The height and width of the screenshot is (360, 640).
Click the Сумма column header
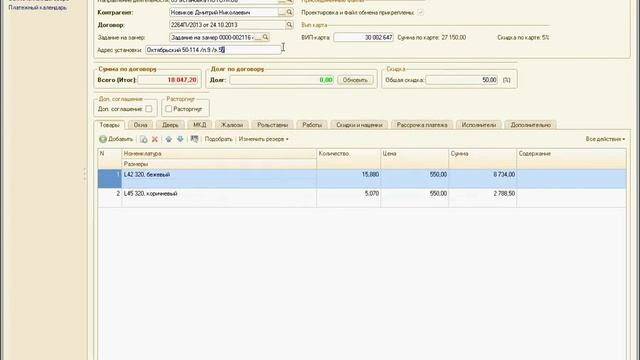pyautogui.click(x=482, y=159)
